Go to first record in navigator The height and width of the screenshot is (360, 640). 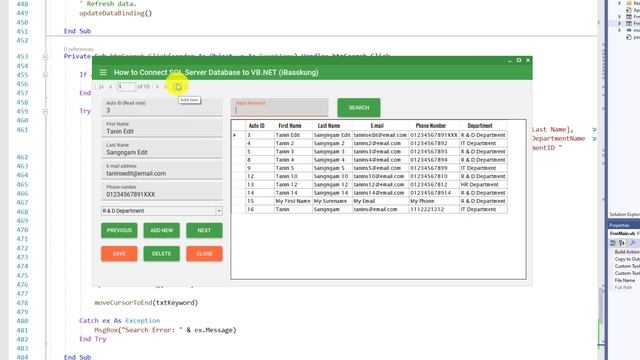(x=101, y=87)
